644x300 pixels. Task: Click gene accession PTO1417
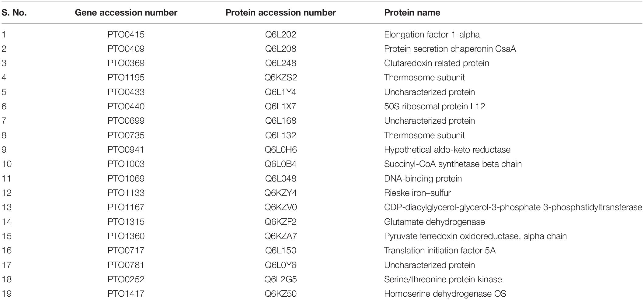(x=126, y=294)
